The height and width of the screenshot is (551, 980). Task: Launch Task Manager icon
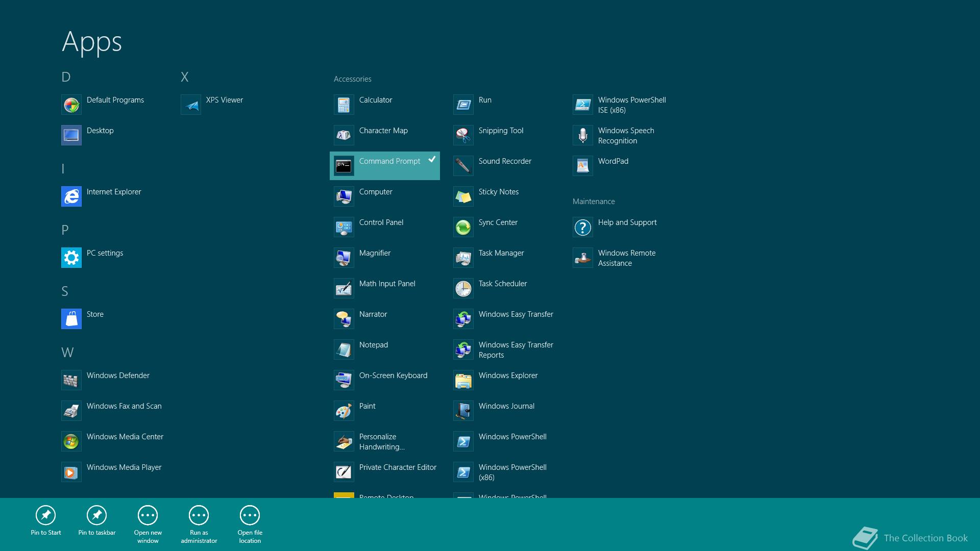(463, 258)
